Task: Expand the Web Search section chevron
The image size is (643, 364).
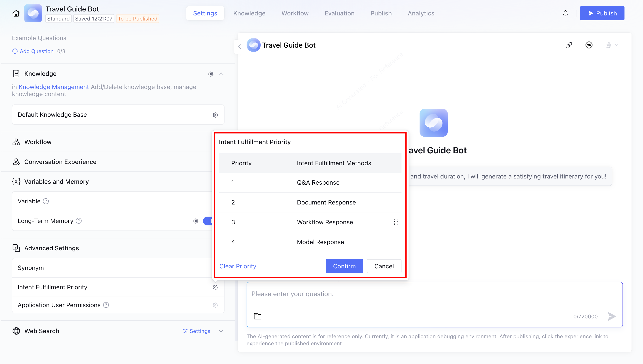Action: pyautogui.click(x=221, y=331)
